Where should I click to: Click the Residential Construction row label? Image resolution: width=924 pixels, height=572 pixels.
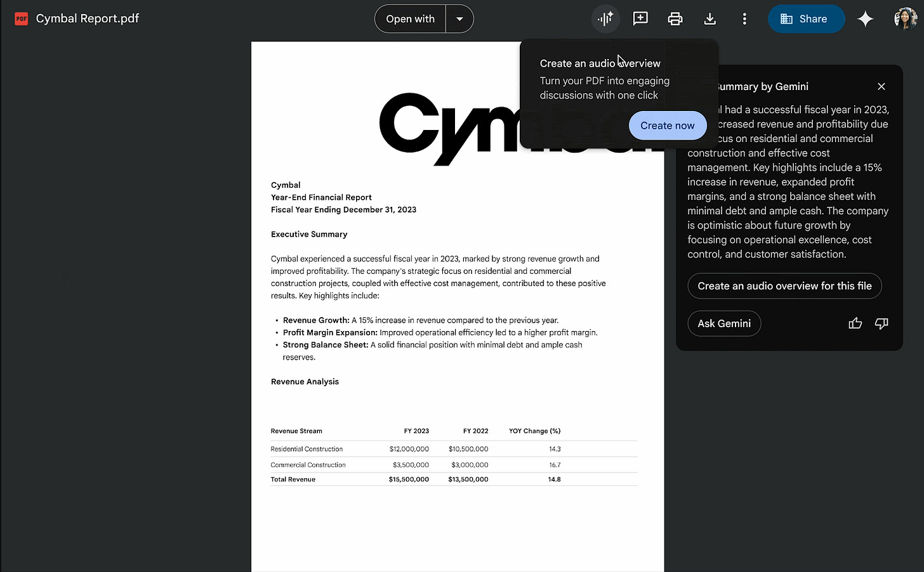click(x=307, y=449)
